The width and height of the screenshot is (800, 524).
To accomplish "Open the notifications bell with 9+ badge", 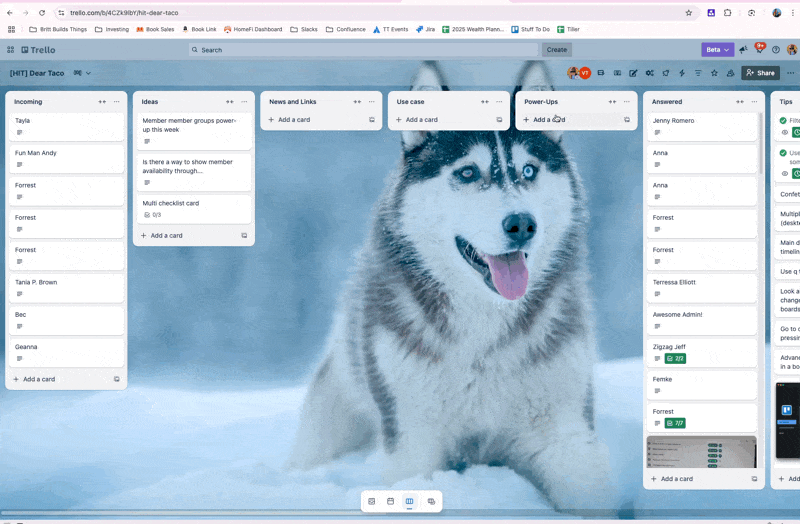I will tap(760, 49).
